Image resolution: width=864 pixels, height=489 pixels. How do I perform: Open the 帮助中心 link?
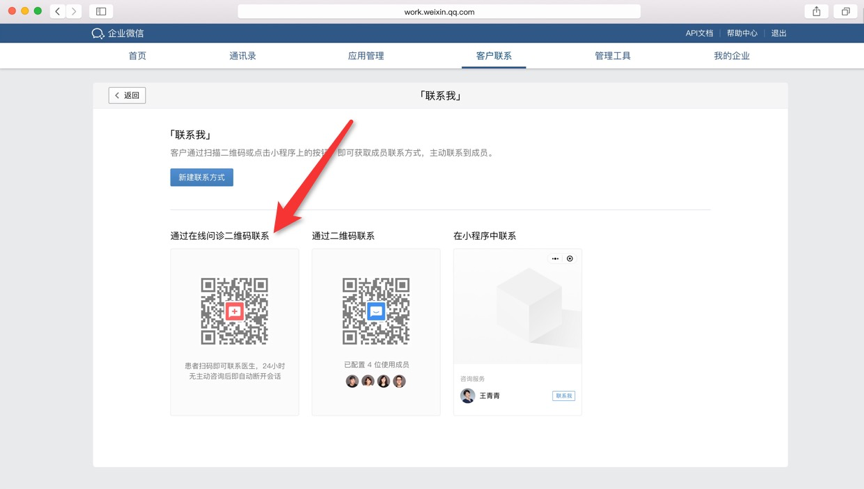click(742, 33)
